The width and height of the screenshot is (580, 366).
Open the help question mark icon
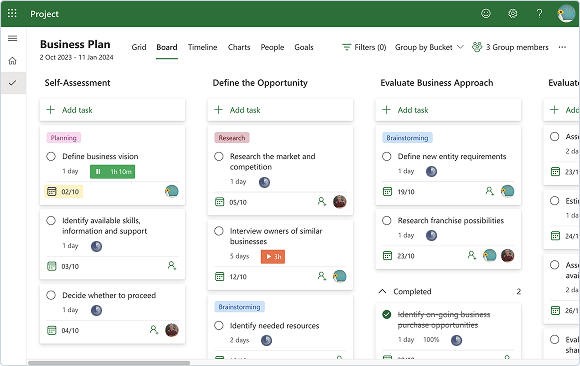pyautogui.click(x=539, y=14)
